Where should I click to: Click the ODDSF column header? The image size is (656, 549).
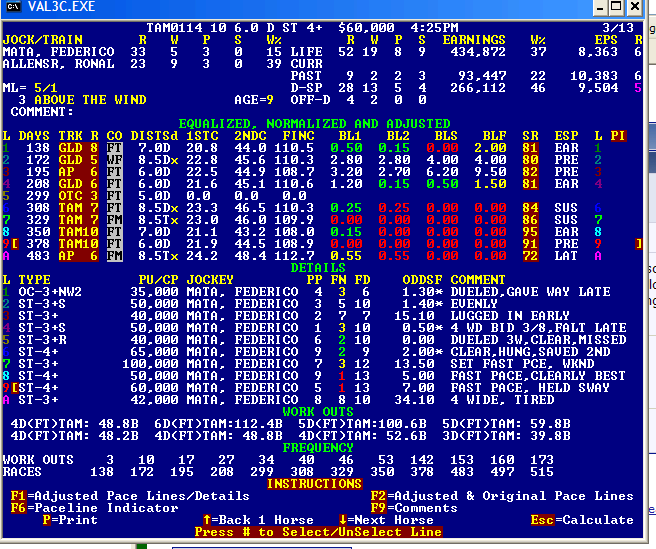(x=422, y=280)
